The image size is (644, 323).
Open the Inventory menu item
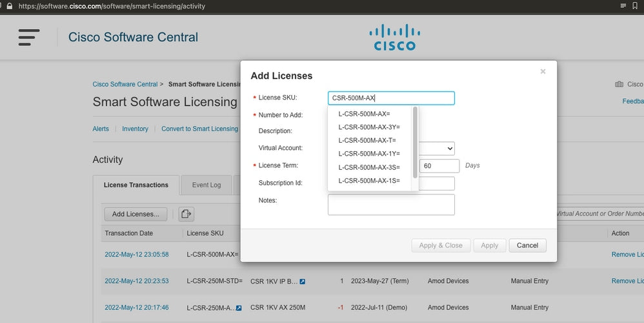click(135, 129)
